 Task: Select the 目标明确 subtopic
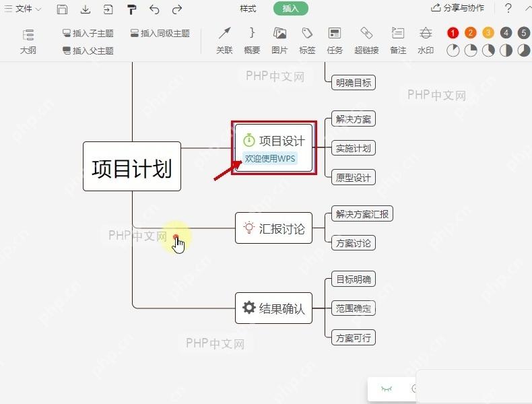[353, 279]
